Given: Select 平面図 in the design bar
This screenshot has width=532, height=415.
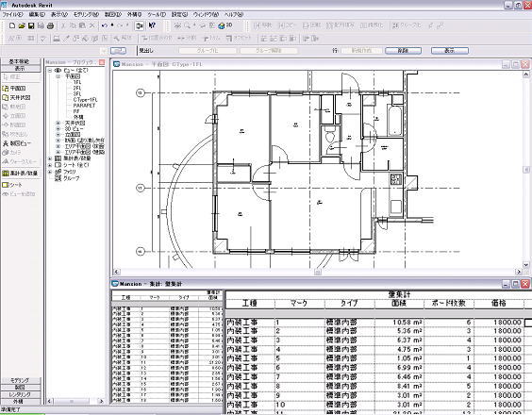Looking at the screenshot, I should pyautogui.click(x=14, y=89).
